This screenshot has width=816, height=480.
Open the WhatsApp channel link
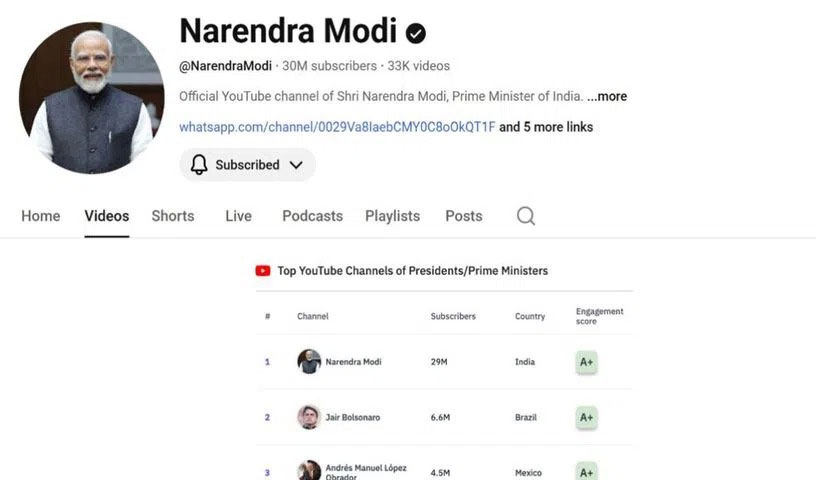coord(337,127)
